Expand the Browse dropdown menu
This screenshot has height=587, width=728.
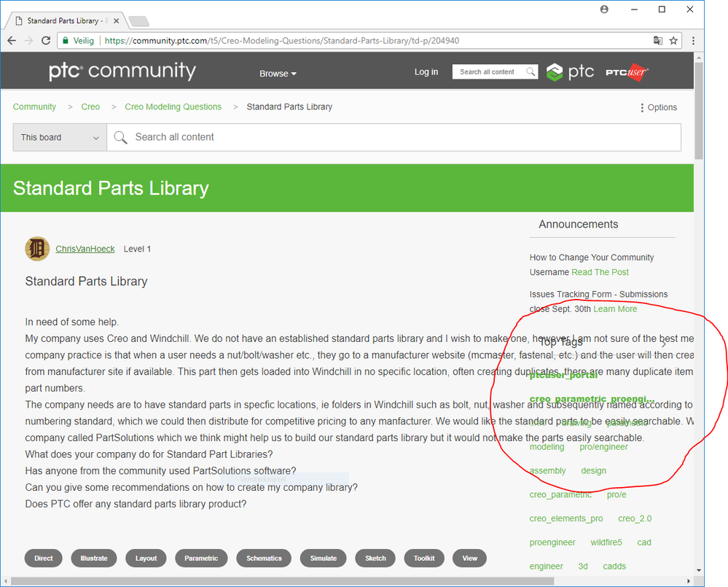click(278, 74)
